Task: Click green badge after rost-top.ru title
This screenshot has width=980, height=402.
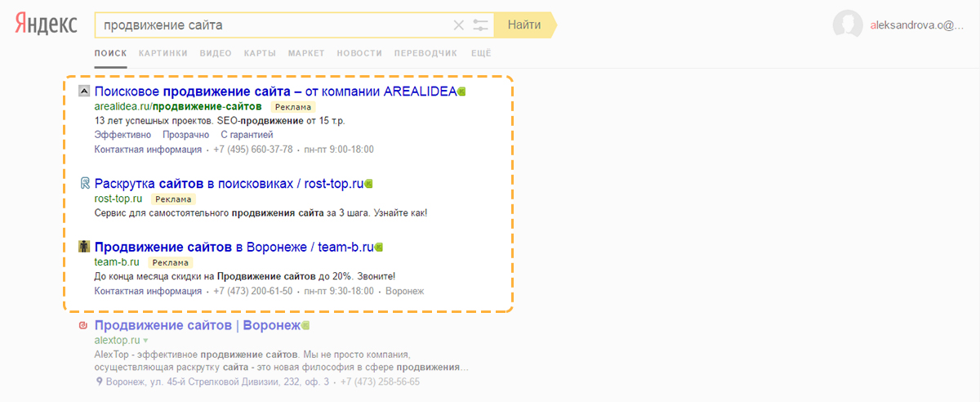Action: pos(369,184)
